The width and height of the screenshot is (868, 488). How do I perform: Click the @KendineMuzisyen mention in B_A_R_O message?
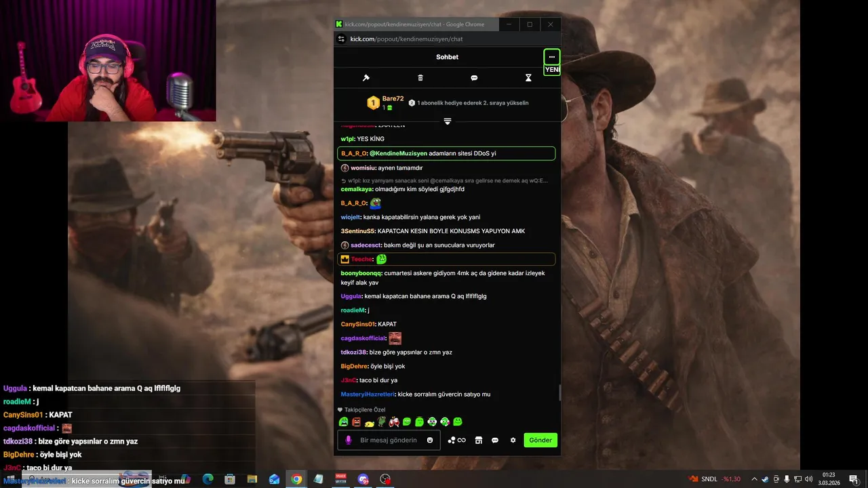[398, 153]
